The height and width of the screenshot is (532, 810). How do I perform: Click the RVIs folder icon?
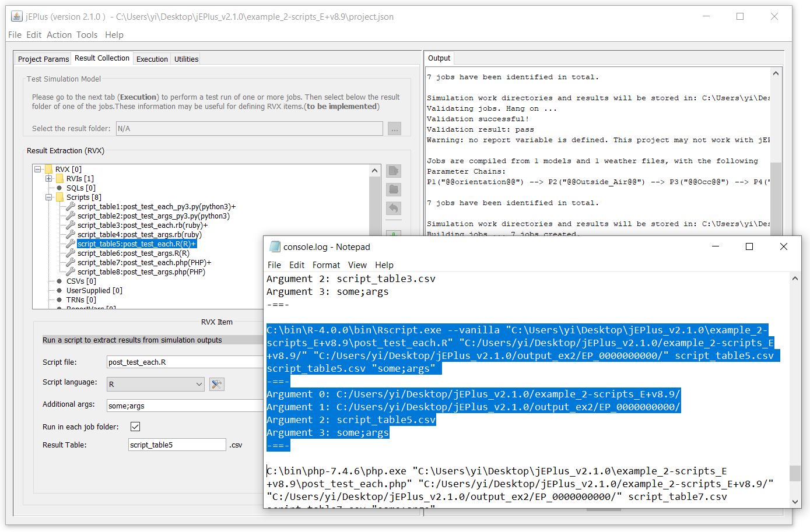click(59, 178)
